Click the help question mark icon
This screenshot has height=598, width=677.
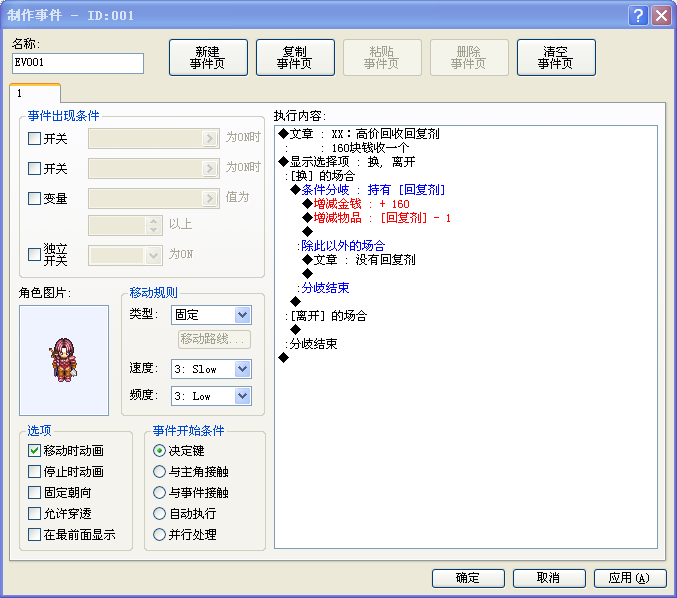[638, 16]
